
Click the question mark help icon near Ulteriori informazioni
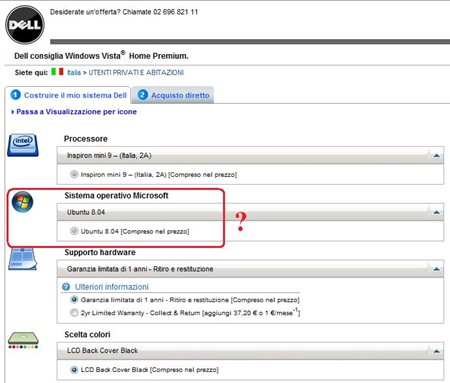[x=66, y=287]
